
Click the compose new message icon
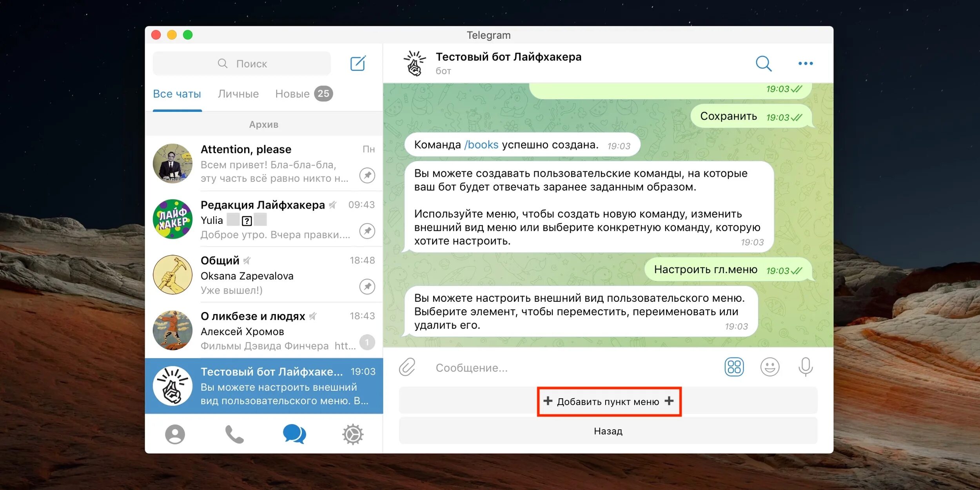[358, 64]
